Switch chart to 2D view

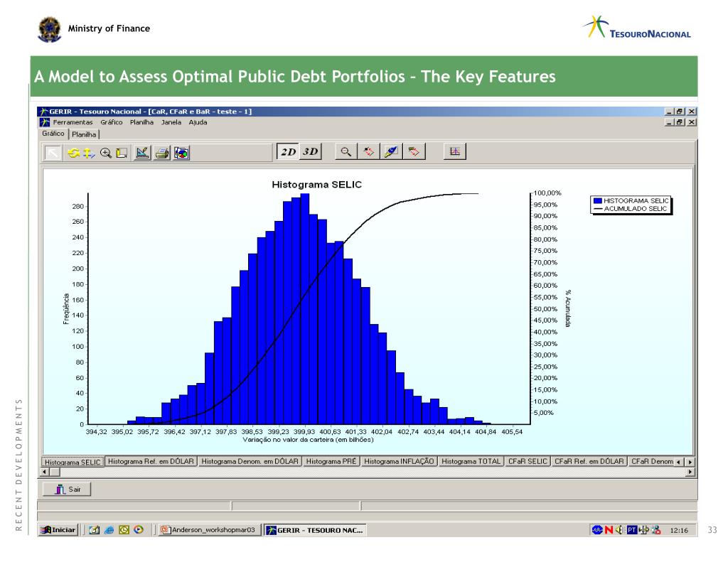point(288,151)
